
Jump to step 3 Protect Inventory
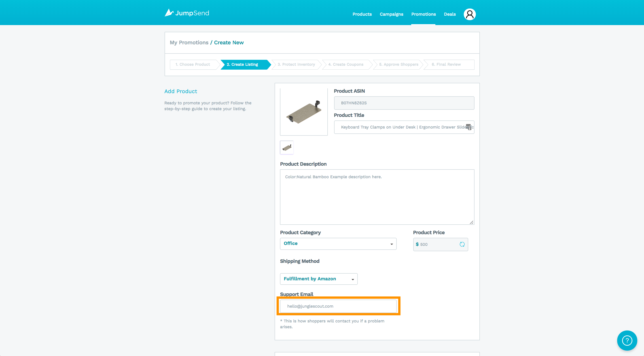pos(296,64)
